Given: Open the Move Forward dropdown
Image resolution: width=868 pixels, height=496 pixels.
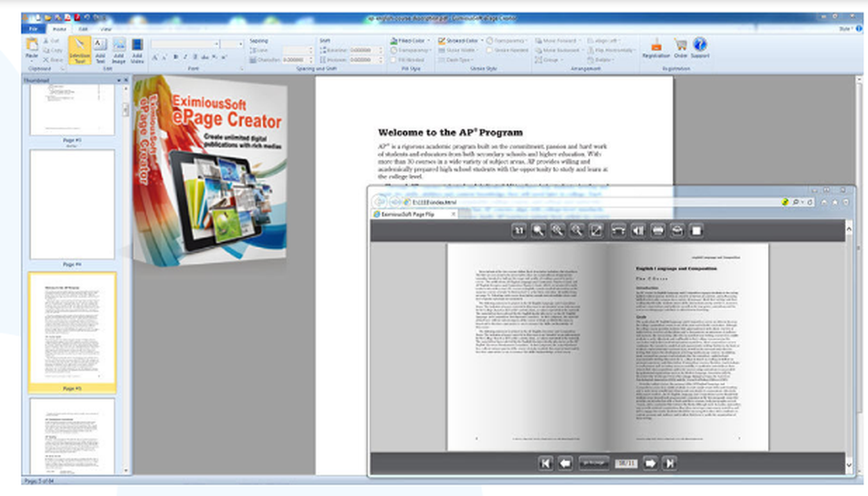Looking at the screenshot, I should 558,41.
